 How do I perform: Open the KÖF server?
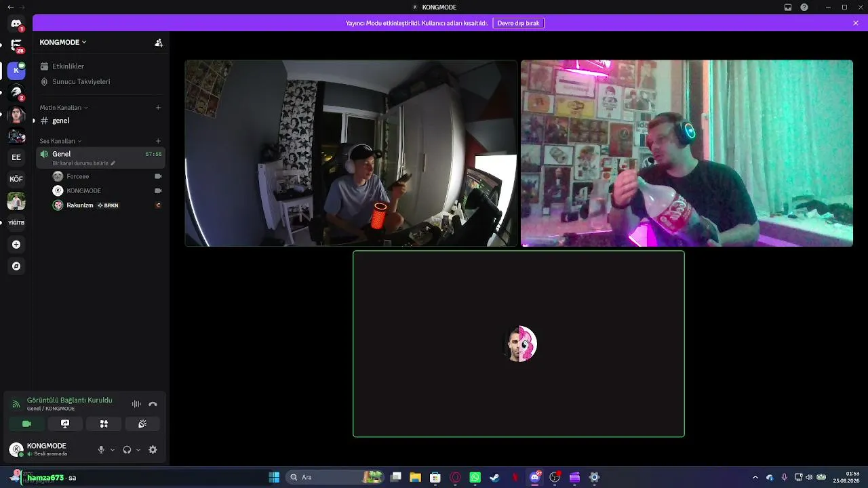pos(16,179)
